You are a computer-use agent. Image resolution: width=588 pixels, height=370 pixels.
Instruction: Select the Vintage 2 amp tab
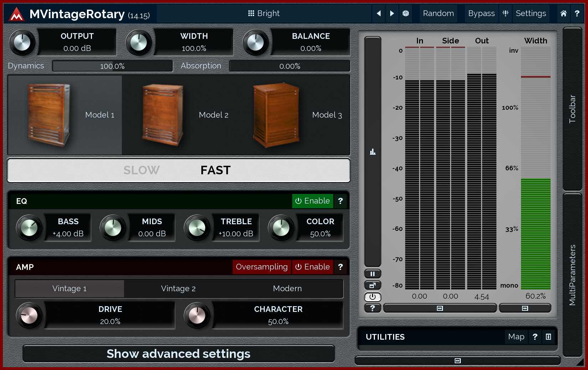click(x=178, y=289)
